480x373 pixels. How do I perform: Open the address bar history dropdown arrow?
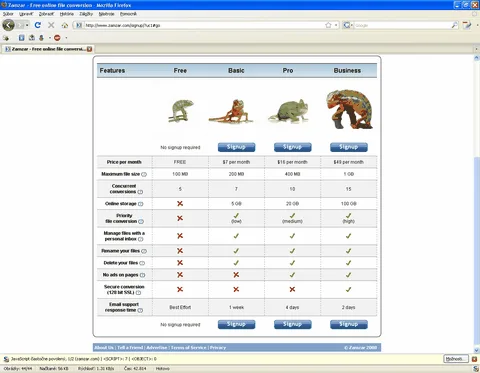tap(336, 25)
